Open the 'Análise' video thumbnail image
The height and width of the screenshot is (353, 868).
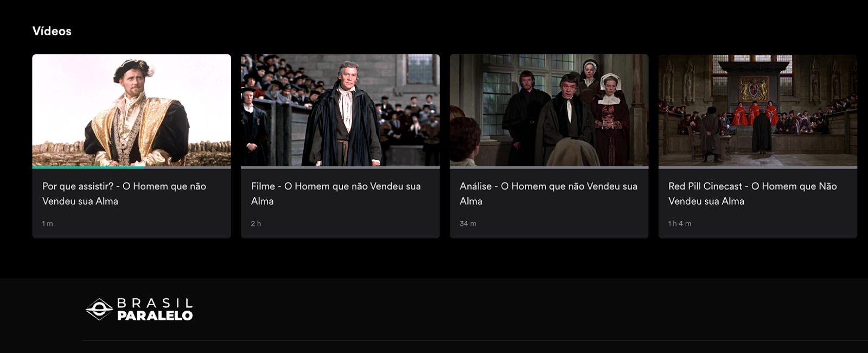click(x=549, y=110)
